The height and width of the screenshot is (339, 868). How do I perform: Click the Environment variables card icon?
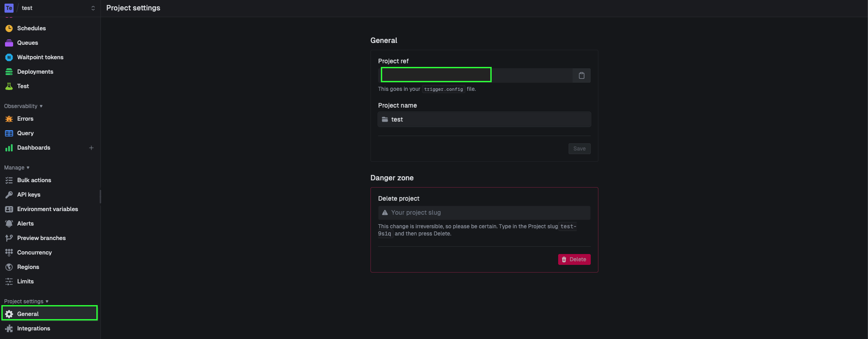tap(9, 209)
